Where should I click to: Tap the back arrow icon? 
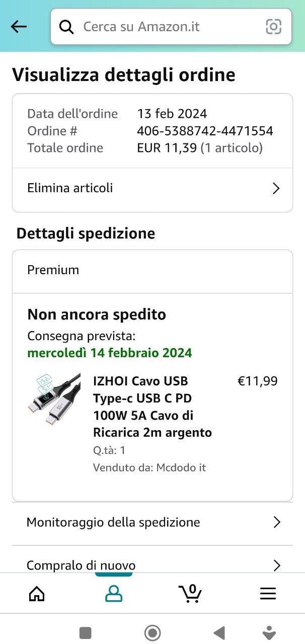[x=19, y=27]
